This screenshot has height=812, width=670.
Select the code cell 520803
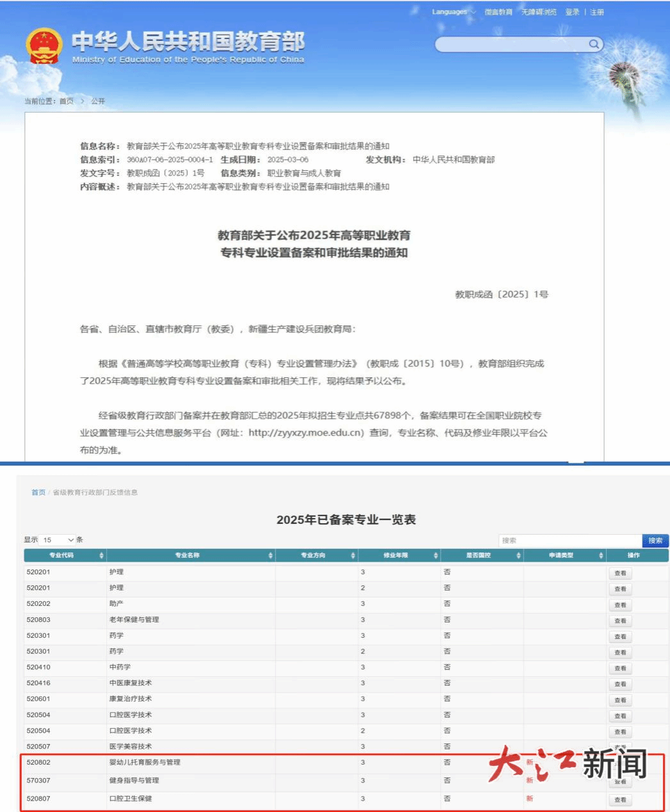click(38, 619)
